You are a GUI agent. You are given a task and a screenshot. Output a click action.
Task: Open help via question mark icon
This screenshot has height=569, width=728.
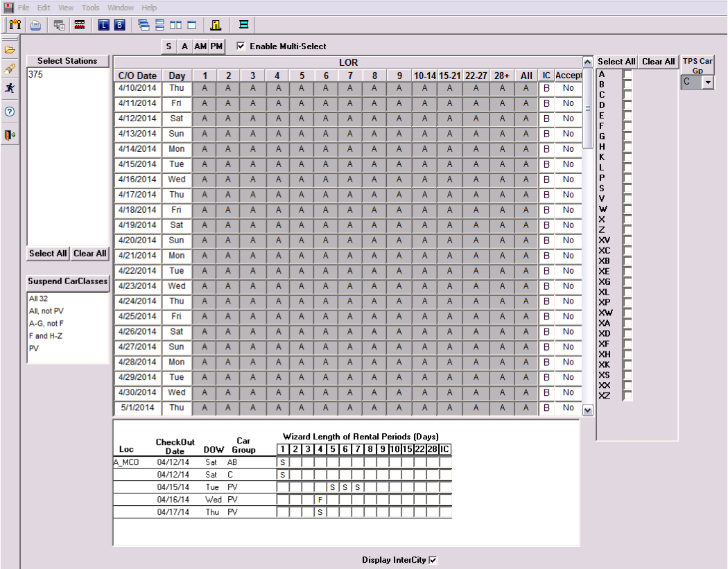click(x=10, y=112)
